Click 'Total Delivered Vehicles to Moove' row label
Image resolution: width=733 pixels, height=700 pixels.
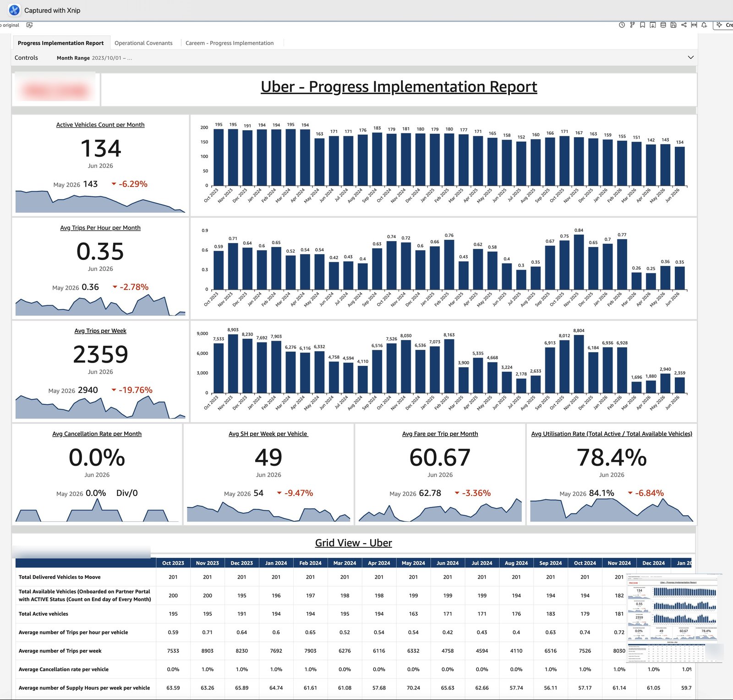(x=60, y=577)
